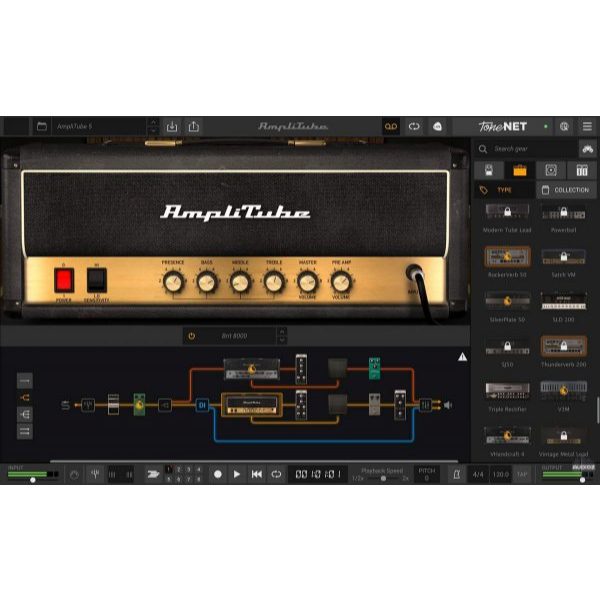This screenshot has width=600, height=600.
Task: Click the play button
Action: point(237,474)
